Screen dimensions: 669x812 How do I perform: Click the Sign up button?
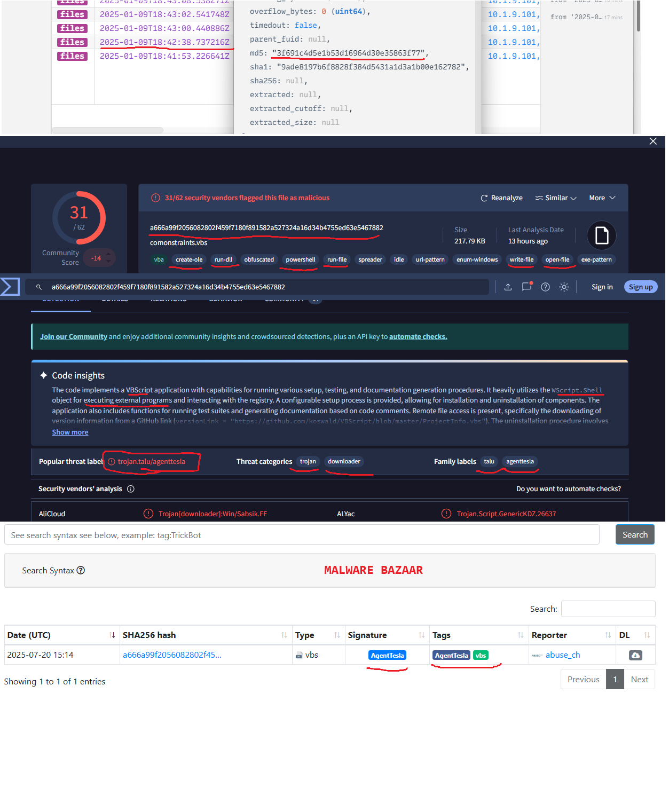point(641,287)
